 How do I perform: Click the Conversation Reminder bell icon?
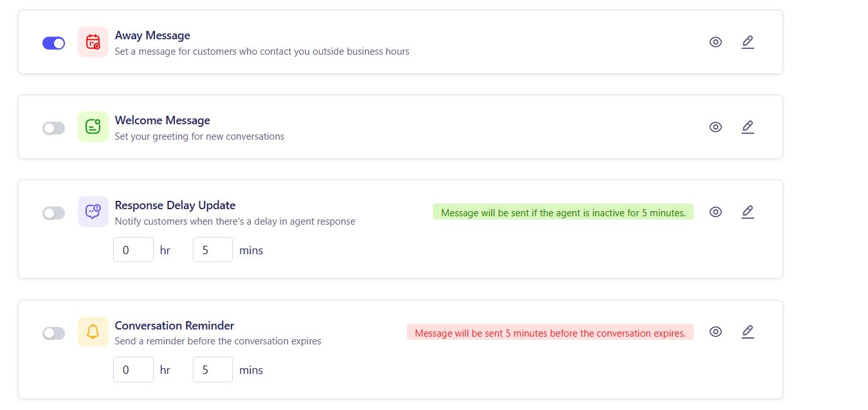point(93,332)
